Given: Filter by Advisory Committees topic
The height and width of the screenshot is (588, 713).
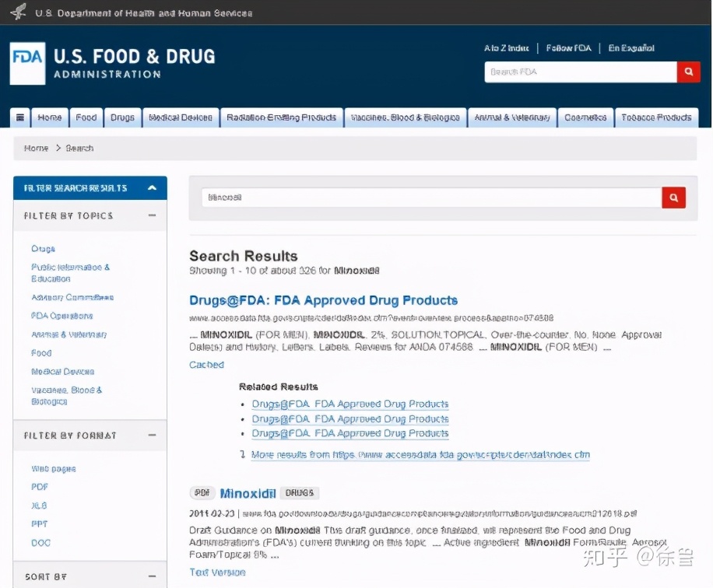Looking at the screenshot, I should [x=72, y=297].
